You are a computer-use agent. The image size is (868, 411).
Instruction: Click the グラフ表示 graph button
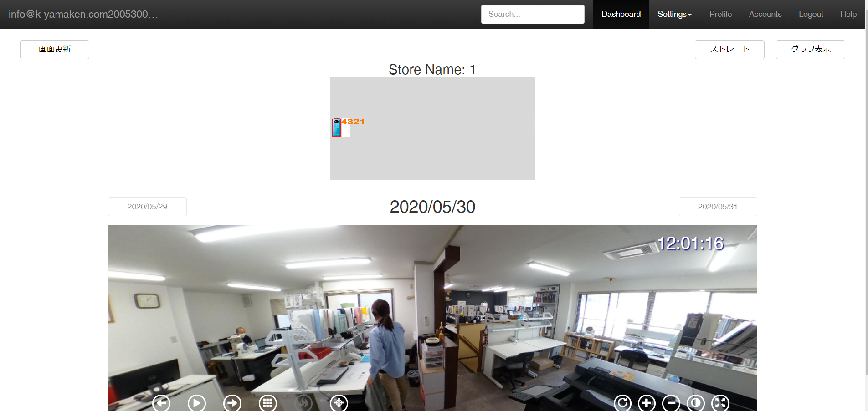point(810,49)
